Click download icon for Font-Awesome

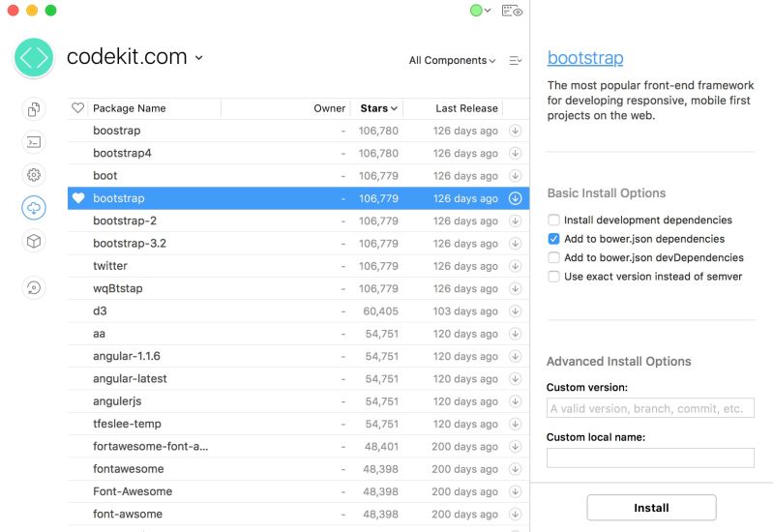click(515, 491)
